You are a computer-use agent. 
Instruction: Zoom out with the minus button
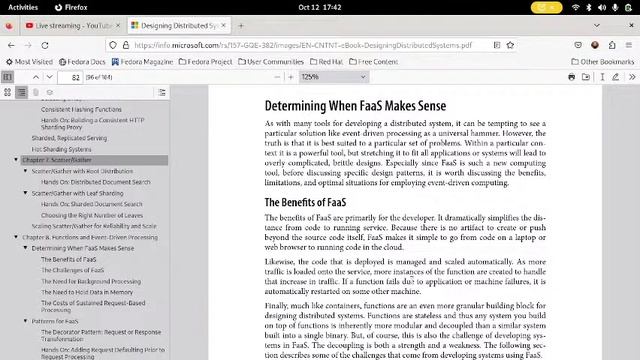click(277, 77)
